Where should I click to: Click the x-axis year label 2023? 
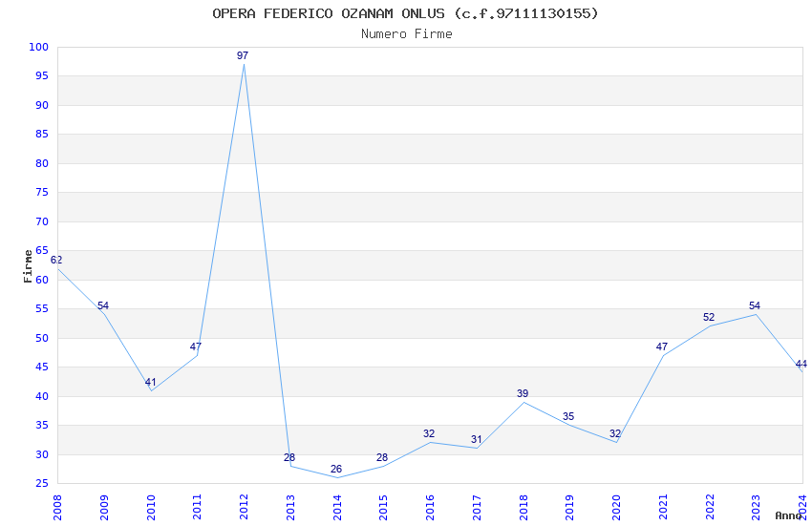756,508
